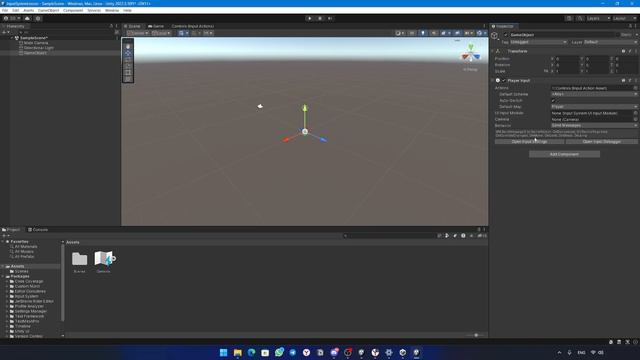Viewport: 640px width, 360px height.
Task: Select the Rotate tool in the scene toolbar
Action: point(128,60)
